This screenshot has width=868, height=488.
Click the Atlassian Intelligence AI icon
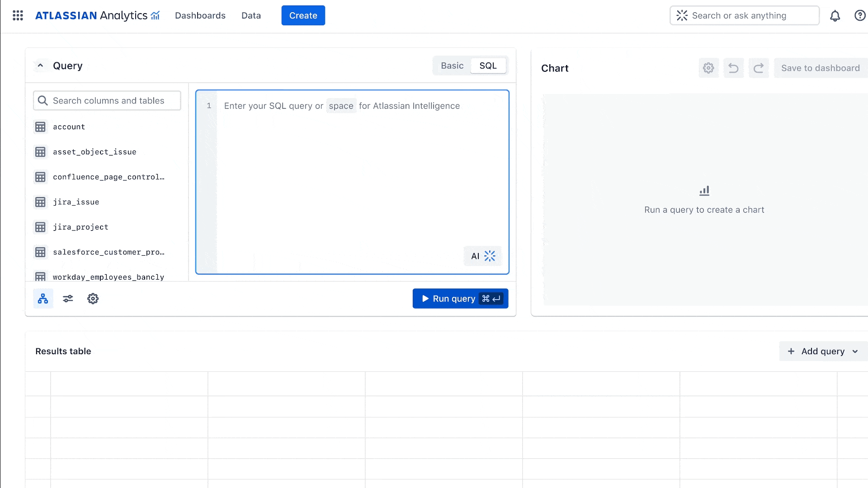click(x=482, y=256)
